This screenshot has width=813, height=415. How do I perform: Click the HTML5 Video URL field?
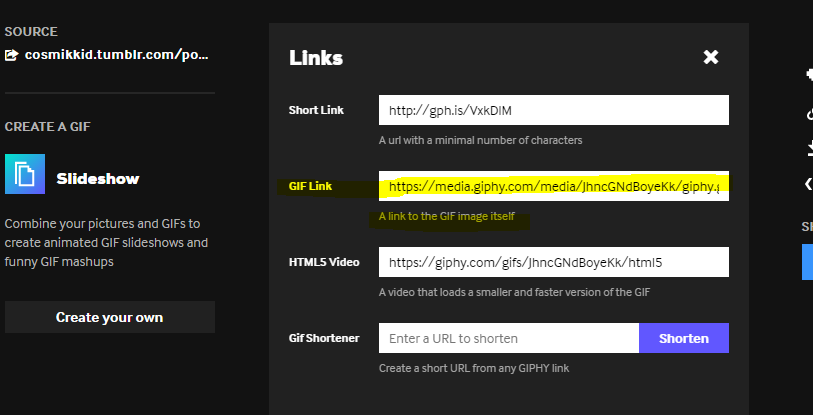click(554, 262)
